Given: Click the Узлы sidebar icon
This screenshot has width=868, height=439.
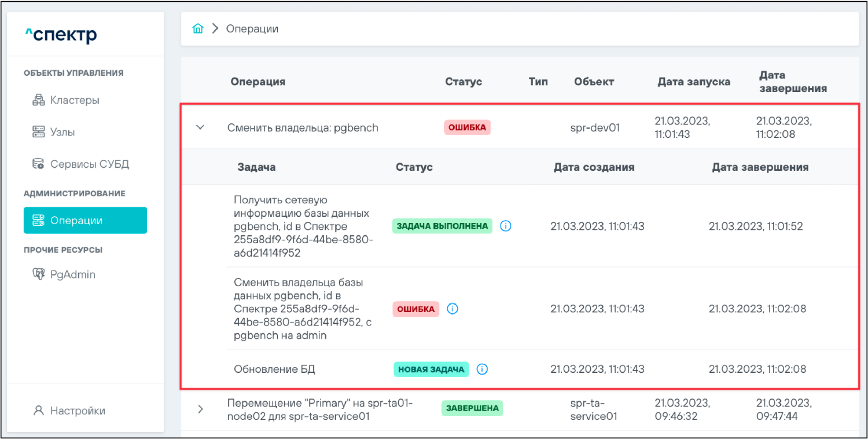Looking at the screenshot, I should (38, 132).
